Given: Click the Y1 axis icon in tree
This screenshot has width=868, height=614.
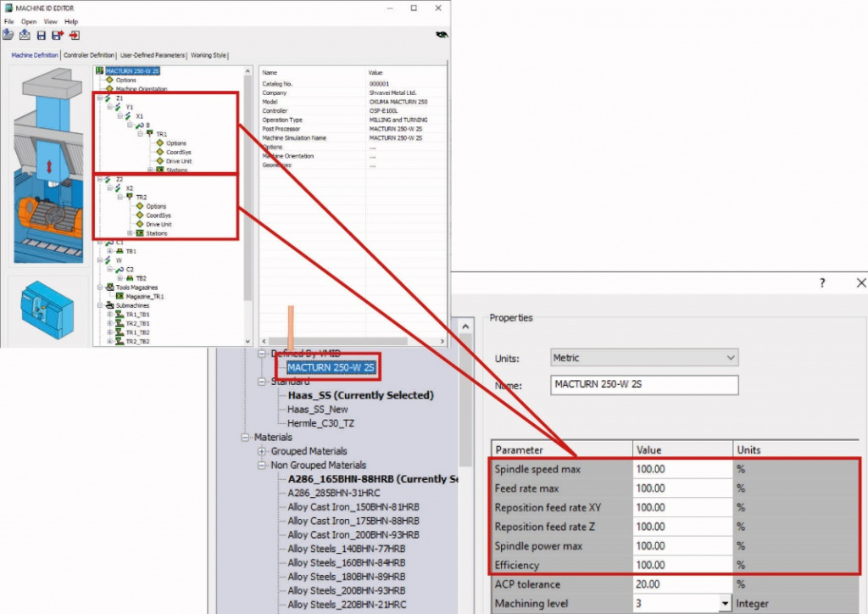Looking at the screenshot, I should click(x=118, y=107).
